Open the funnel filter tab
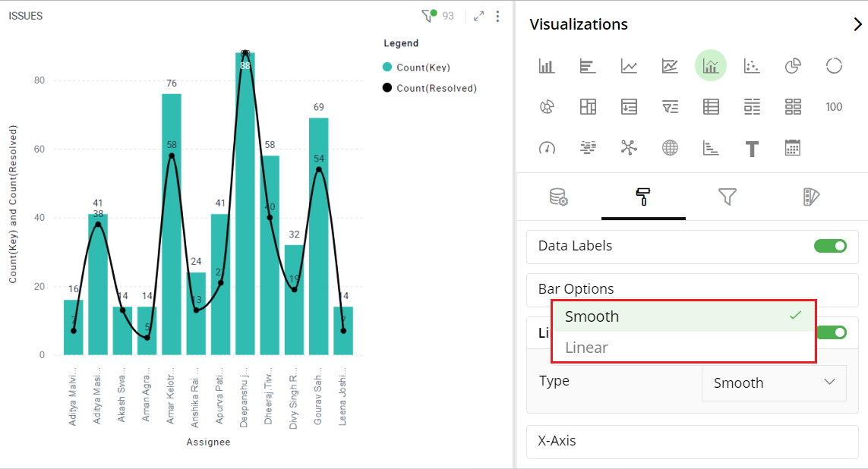The height and width of the screenshot is (469, 868). coord(728,197)
